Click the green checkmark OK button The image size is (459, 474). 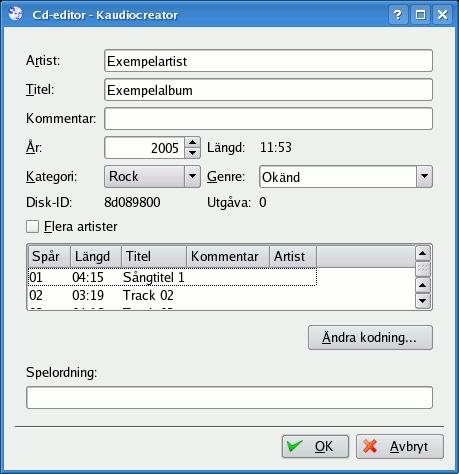click(315, 446)
